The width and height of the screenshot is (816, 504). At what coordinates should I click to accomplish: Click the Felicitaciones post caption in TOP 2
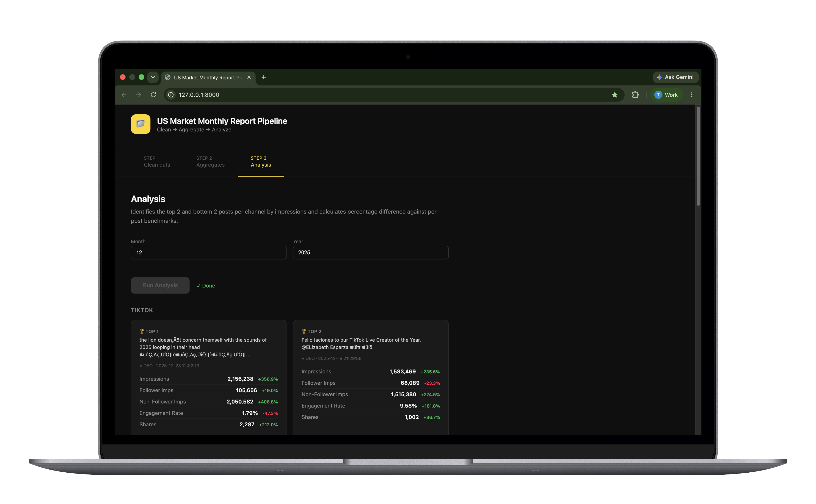(x=361, y=344)
